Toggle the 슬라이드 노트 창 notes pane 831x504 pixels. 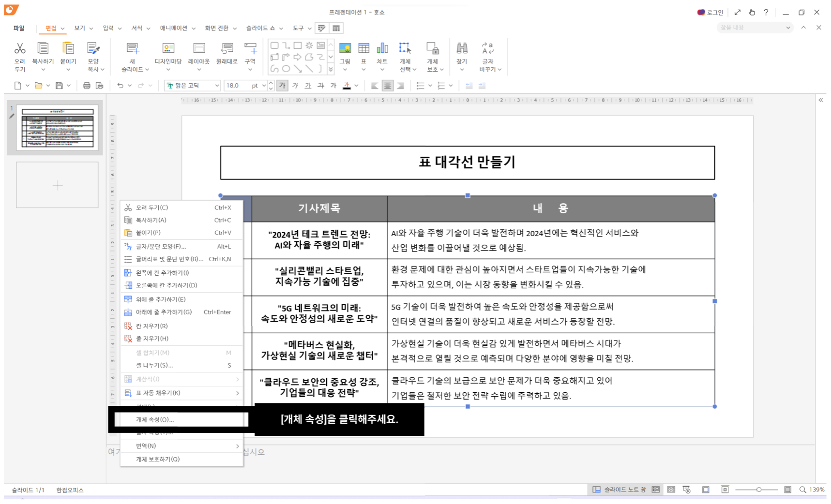(619, 489)
